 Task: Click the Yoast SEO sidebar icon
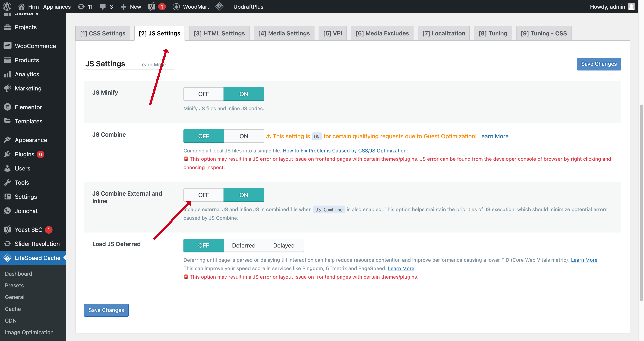8,229
